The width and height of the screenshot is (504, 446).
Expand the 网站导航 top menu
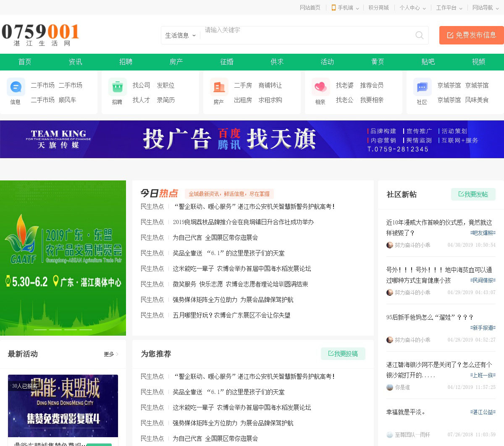tap(485, 8)
